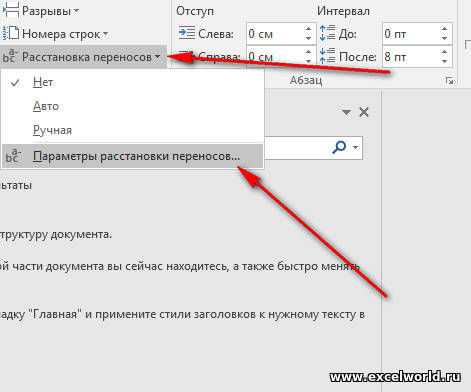The width and height of the screenshot is (471, 392).
Task: Click the spacing before До icon
Action: (327, 34)
